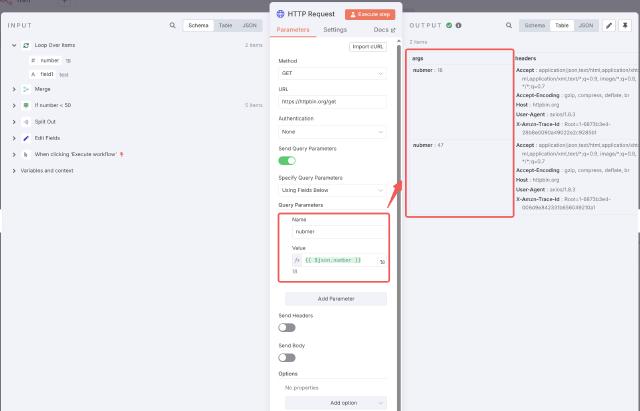This screenshot has width=640, height=411.
Task: Click the pin output data icon
Action: (625, 24)
